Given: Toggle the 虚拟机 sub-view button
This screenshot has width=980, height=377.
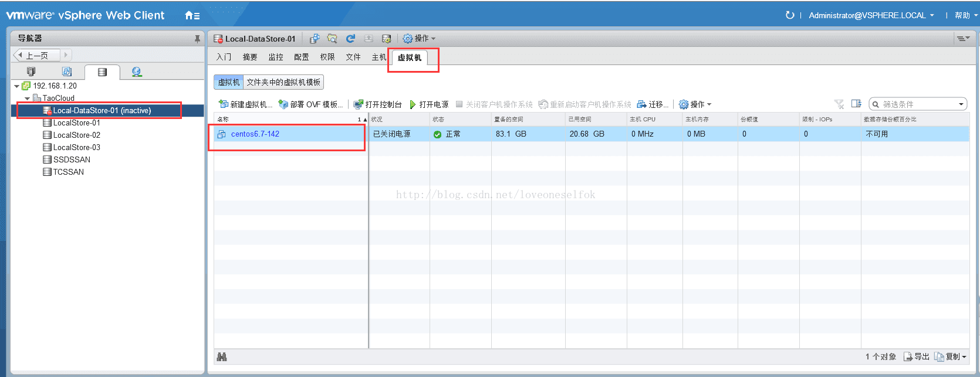Looking at the screenshot, I should tap(229, 82).
